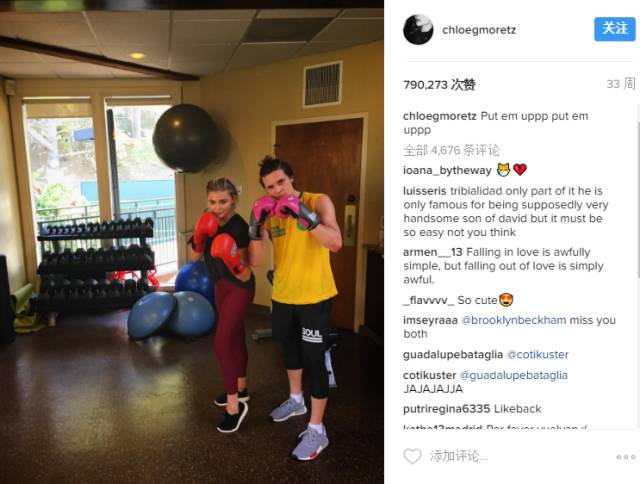View the 790,273 likes count
The height and width of the screenshot is (484, 640).
(440, 84)
